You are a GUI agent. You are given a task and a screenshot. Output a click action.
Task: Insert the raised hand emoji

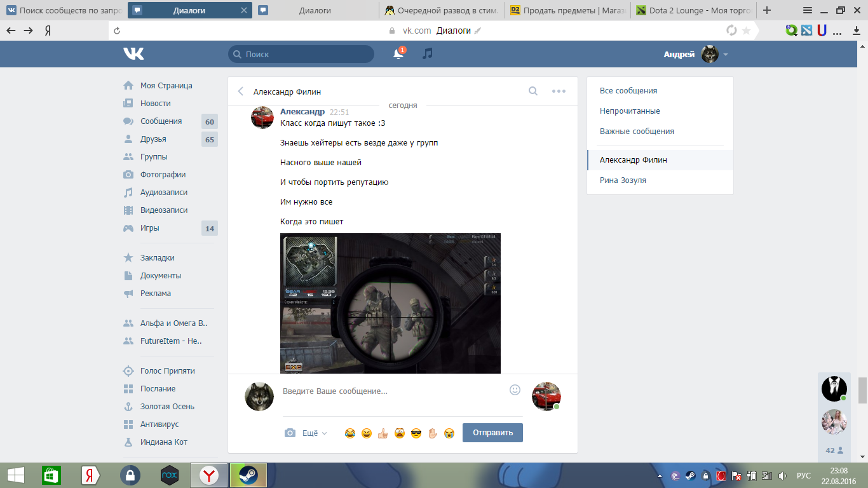[433, 433]
